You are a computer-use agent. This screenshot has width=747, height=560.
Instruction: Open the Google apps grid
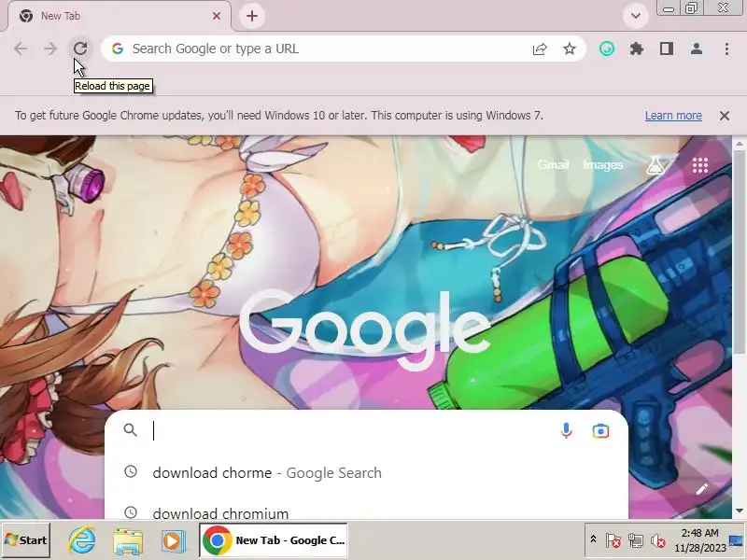tap(699, 166)
